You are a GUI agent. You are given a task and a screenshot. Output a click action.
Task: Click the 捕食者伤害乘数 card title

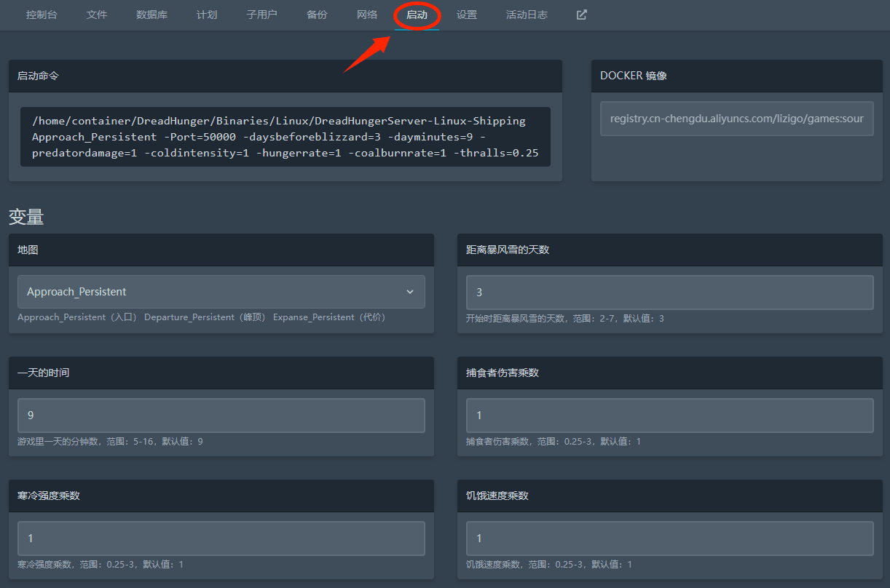[x=503, y=373]
